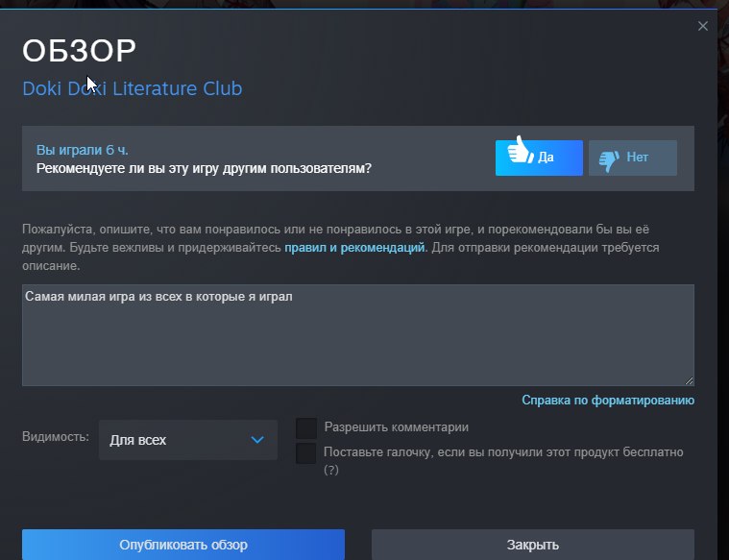Click the thumbs-down Нет button
Screen dimensions: 729x560
coord(633,158)
